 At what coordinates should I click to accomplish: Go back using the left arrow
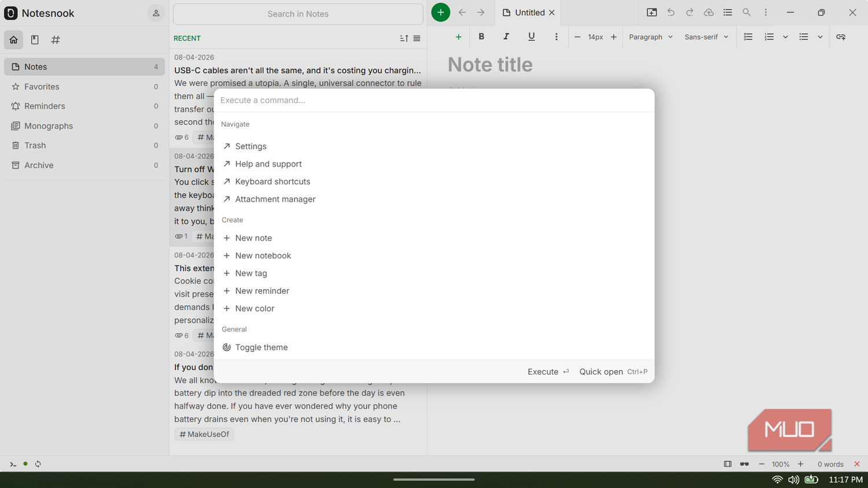pyautogui.click(x=462, y=12)
